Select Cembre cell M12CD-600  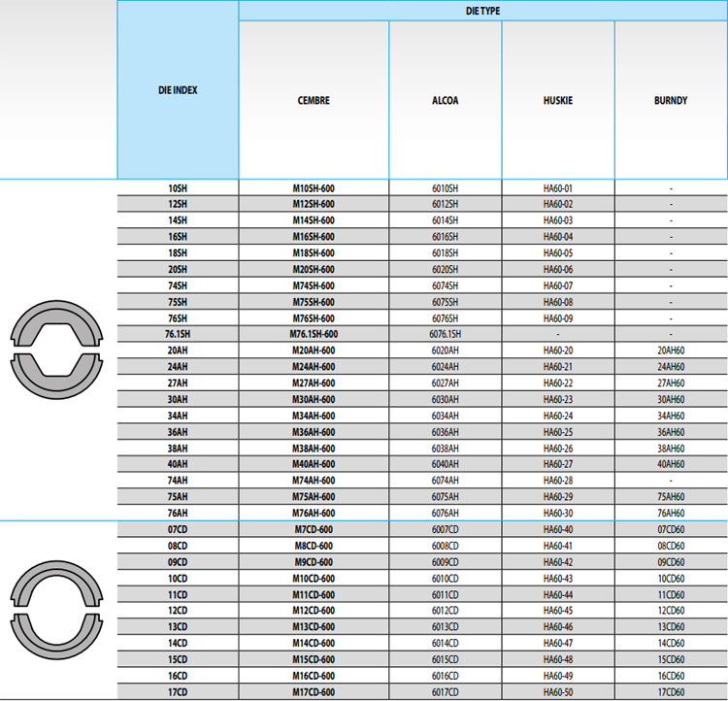click(314, 610)
